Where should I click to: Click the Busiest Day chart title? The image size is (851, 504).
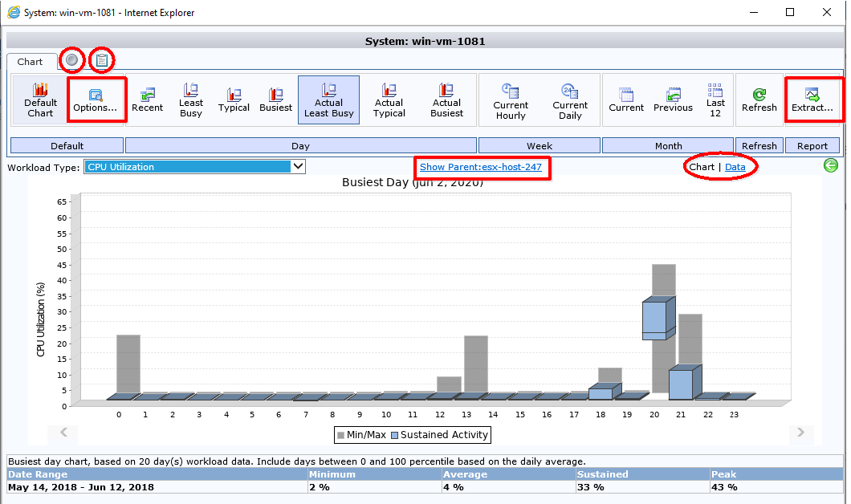click(413, 182)
